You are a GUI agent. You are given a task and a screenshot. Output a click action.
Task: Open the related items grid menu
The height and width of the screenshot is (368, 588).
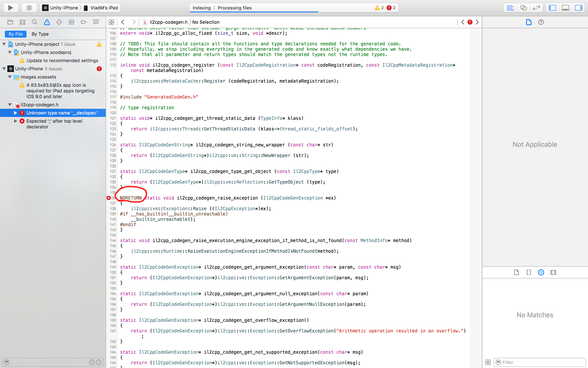(111, 22)
